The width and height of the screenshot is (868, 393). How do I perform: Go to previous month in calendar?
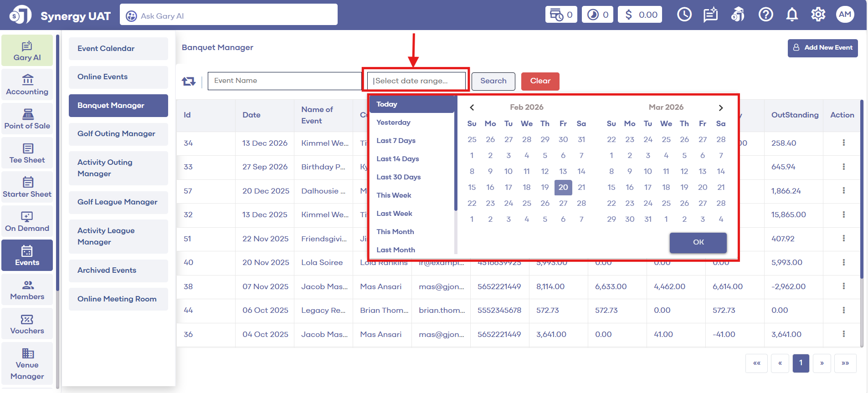click(x=472, y=107)
